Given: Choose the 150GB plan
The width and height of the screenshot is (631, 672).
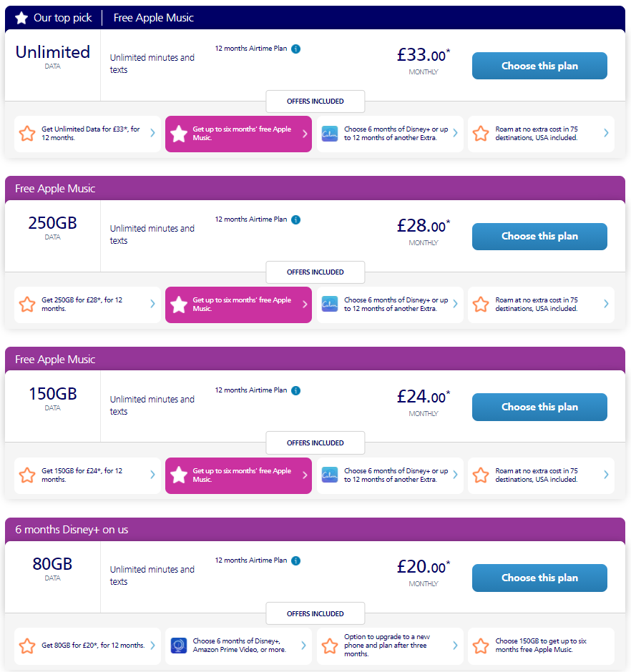Looking at the screenshot, I should point(539,407).
